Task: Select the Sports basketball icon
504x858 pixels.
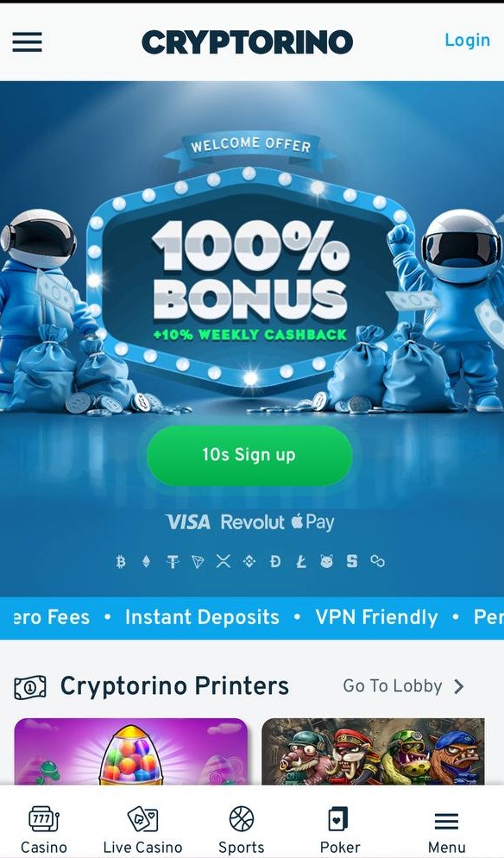Action: point(242,819)
